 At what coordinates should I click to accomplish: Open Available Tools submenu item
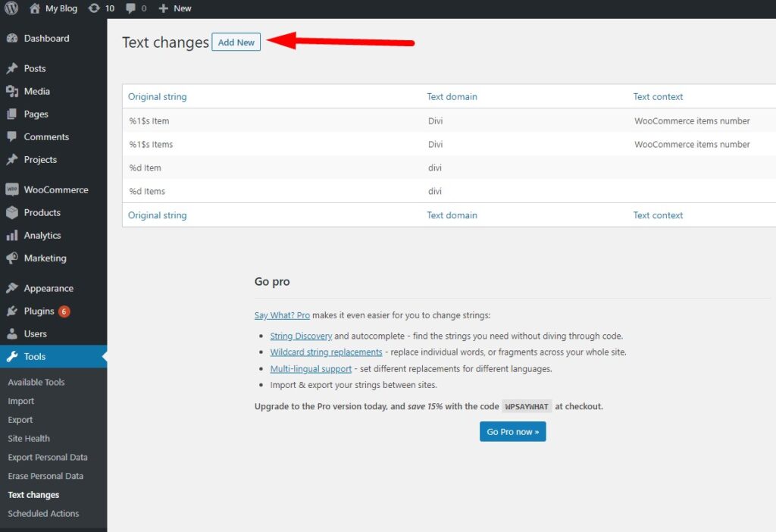pos(36,382)
